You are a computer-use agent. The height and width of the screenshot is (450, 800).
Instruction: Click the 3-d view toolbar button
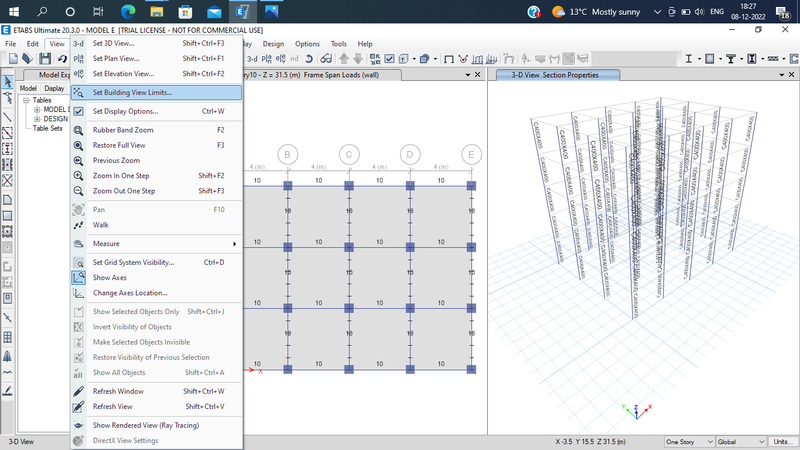(252, 59)
